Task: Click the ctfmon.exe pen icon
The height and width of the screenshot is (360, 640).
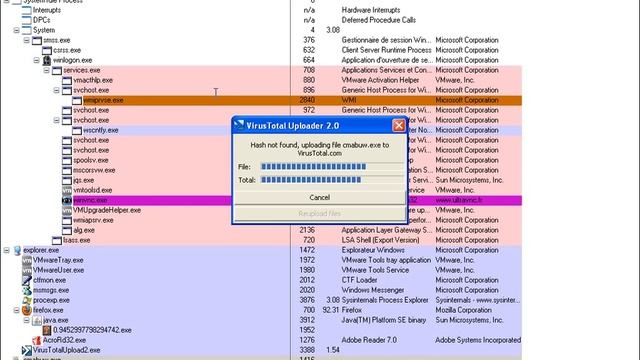Action: (x=27, y=280)
